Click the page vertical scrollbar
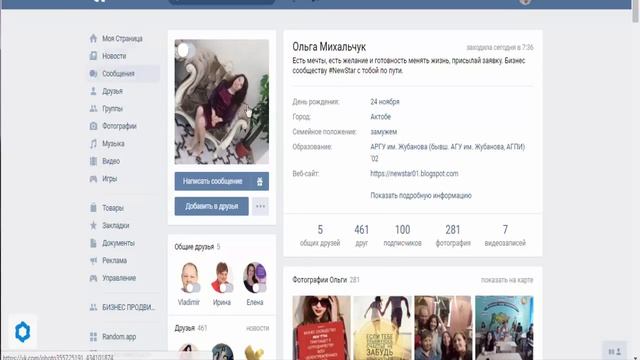640x360 pixels. [x=636, y=11]
